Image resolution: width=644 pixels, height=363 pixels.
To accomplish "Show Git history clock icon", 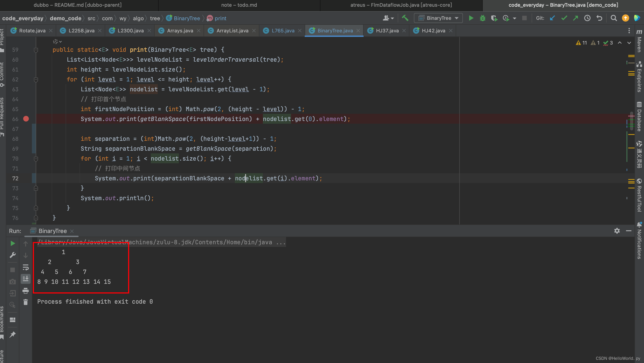I will [x=587, y=18].
